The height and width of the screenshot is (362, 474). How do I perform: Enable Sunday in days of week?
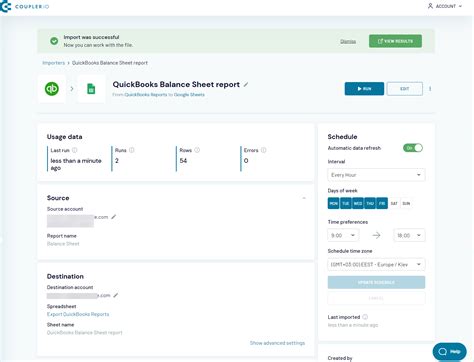point(406,203)
